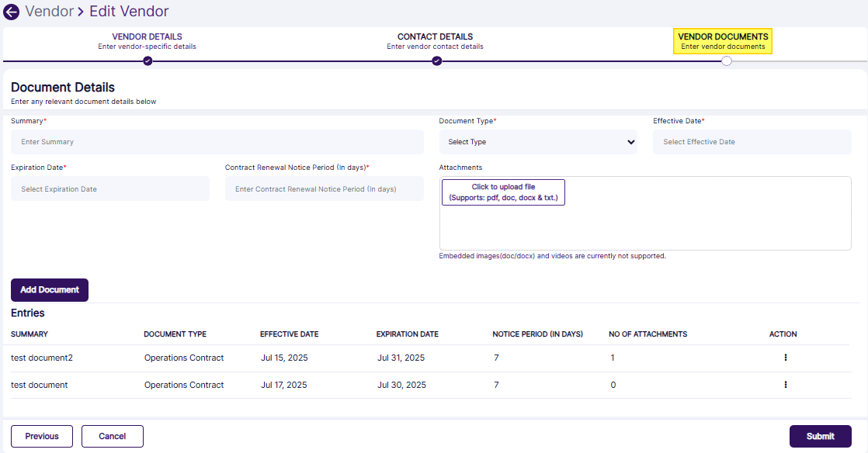The image size is (868, 453).
Task: Focus the Contract Renewal Notice Period field
Action: 324,188
